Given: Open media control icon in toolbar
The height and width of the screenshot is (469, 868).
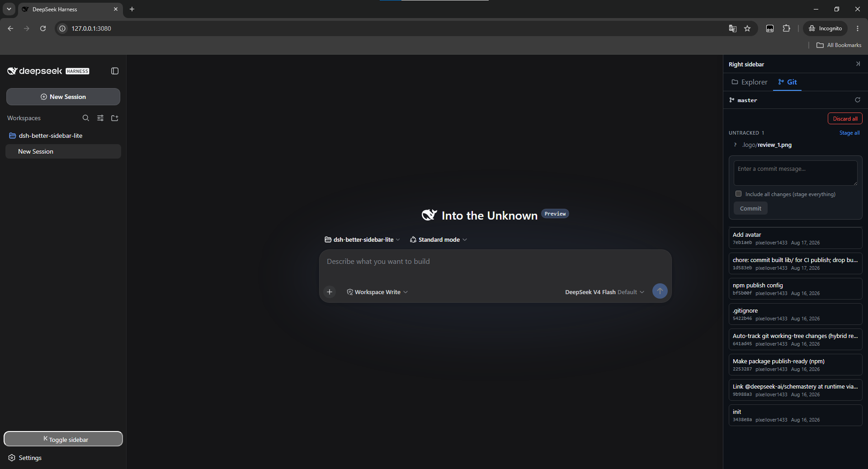Looking at the screenshot, I should pyautogui.click(x=770, y=28).
